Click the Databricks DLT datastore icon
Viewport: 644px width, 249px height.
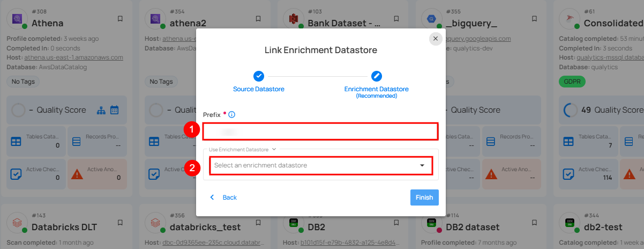(x=17, y=222)
